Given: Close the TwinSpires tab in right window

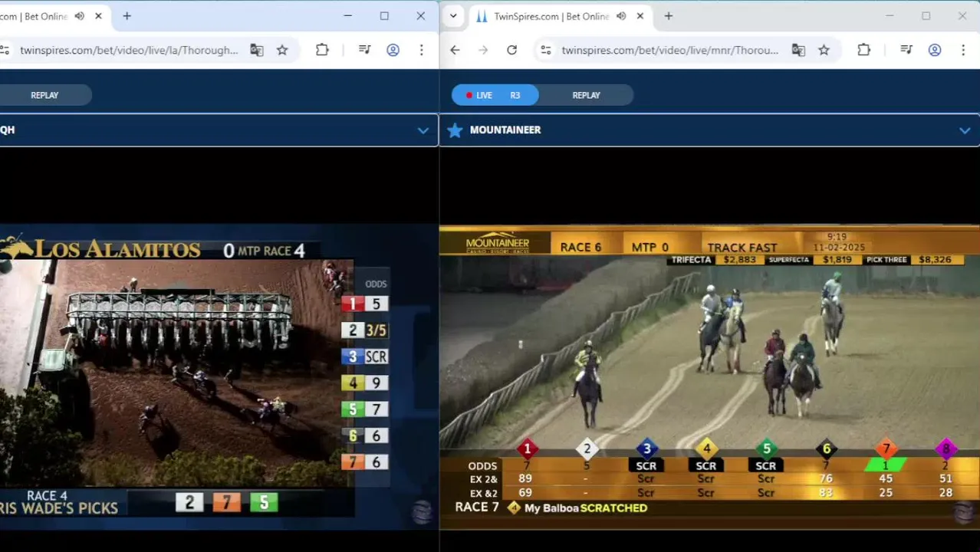Looking at the screenshot, I should point(640,16).
